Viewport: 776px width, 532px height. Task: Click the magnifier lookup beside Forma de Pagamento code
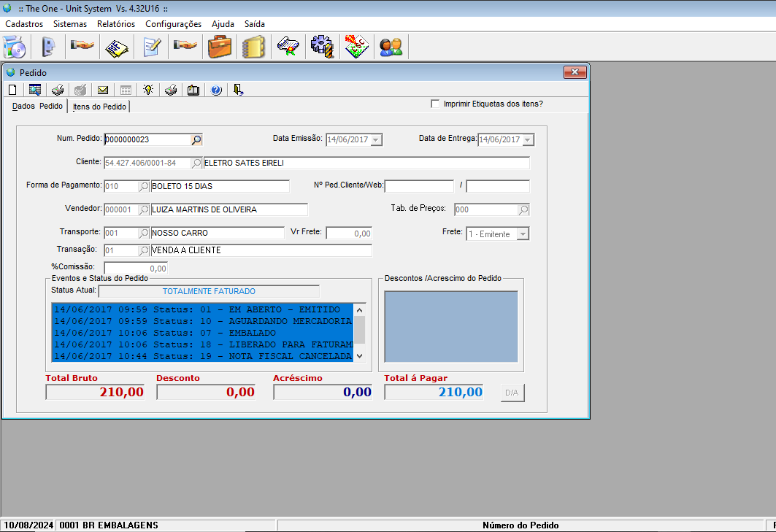tap(144, 186)
